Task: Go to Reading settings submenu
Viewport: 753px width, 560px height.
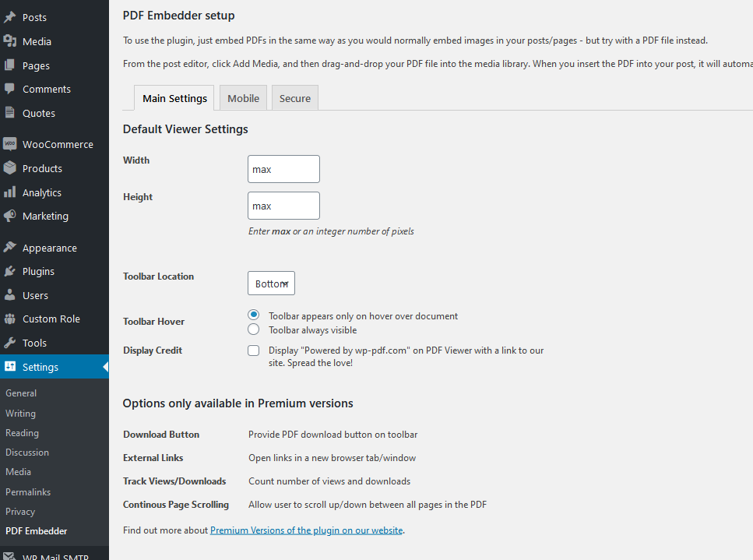Action: coord(22,433)
